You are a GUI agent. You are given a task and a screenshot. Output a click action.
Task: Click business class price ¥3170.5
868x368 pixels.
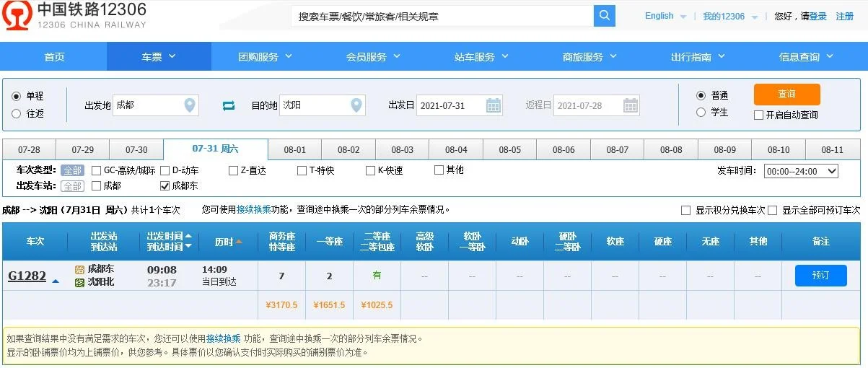(x=281, y=305)
